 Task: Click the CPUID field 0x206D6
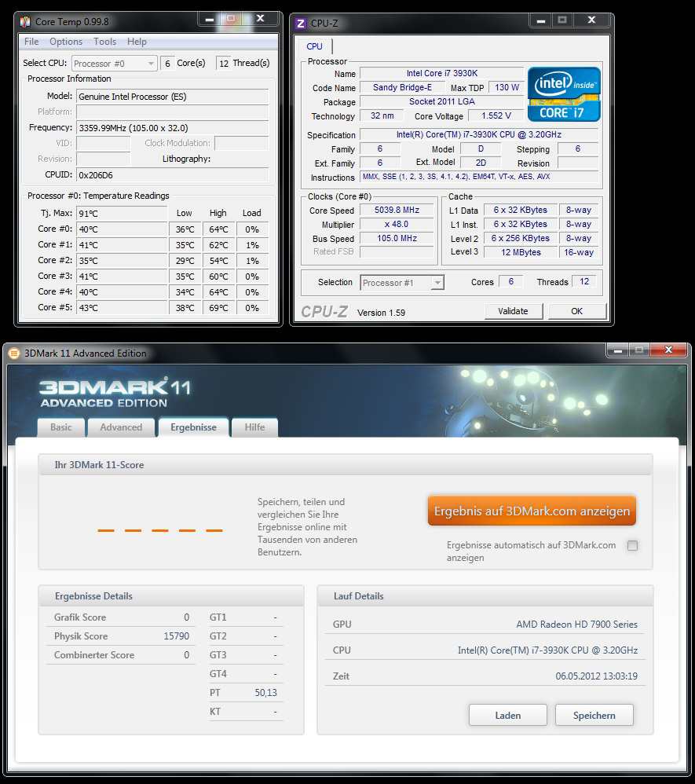(173, 175)
